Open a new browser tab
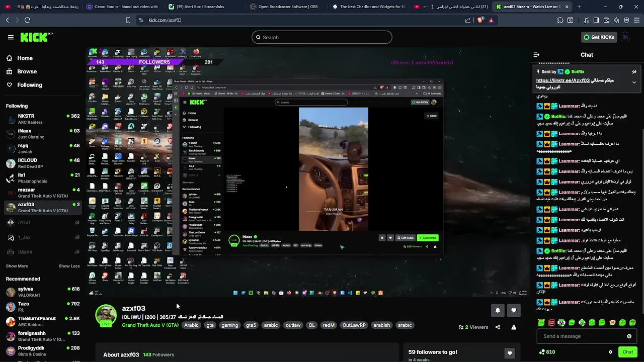 (x=579, y=7)
